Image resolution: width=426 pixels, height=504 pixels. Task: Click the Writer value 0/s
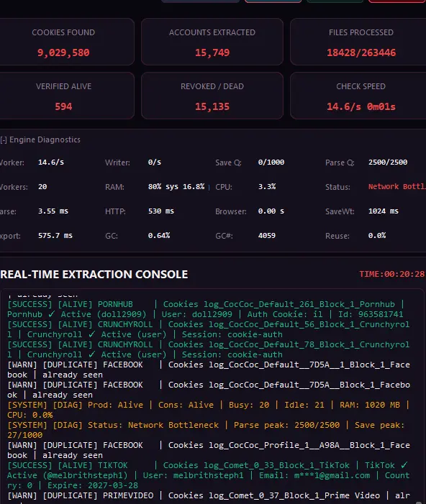click(155, 162)
